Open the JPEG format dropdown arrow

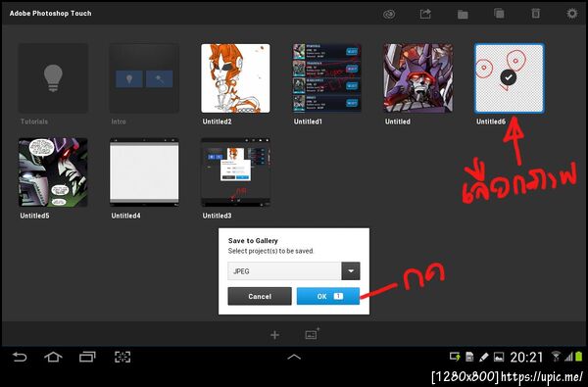351,271
